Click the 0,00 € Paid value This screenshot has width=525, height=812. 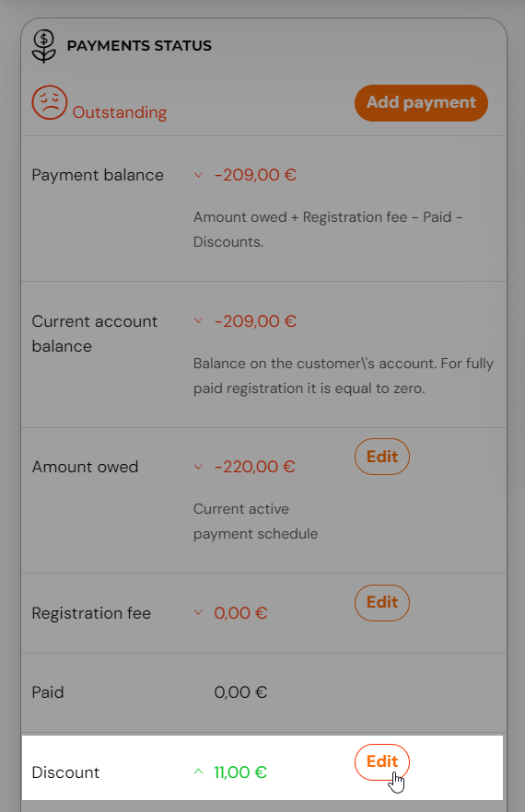tap(240, 692)
